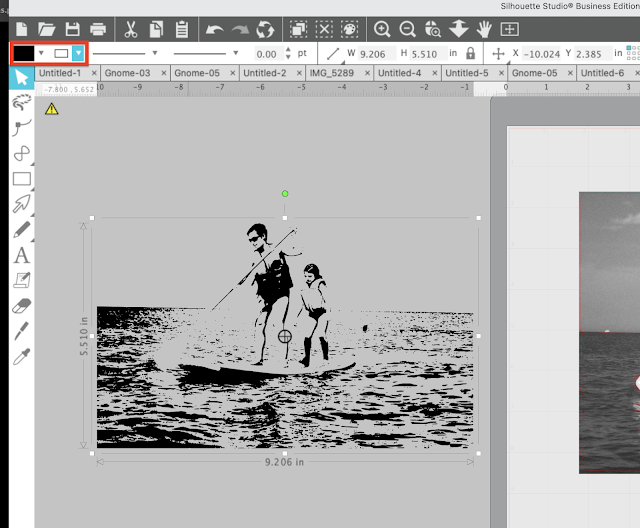This screenshot has width=640, height=528.
Task: Select the Text tool
Action: pos(22,255)
